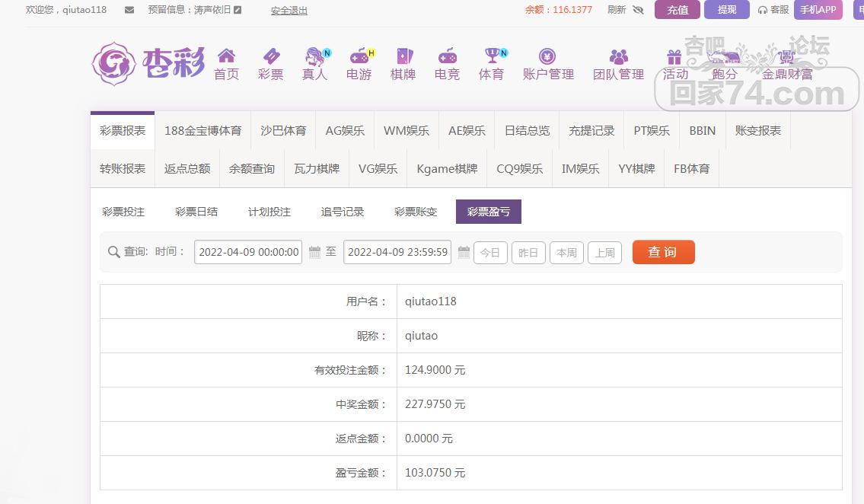Select the BBIN tab

[x=703, y=130]
